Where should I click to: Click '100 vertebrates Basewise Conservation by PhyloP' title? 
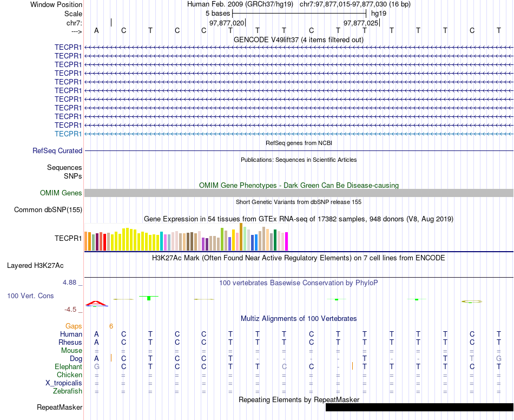[x=298, y=283]
